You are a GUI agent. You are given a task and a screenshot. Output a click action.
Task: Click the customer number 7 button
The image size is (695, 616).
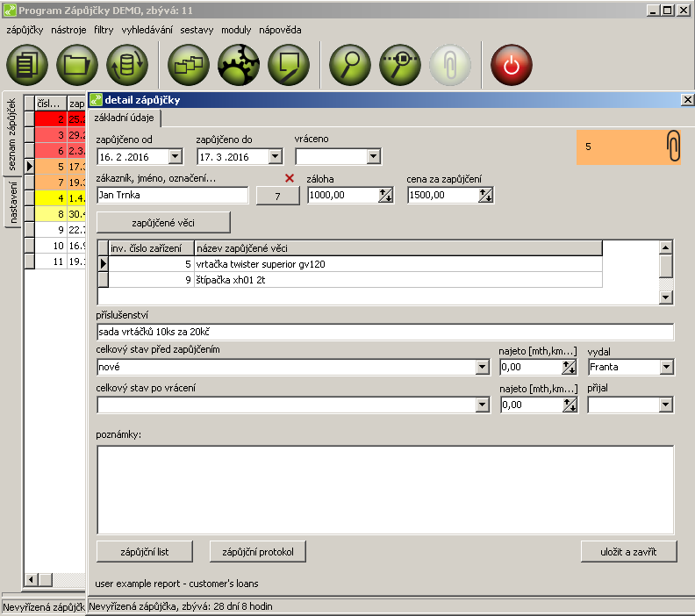(x=277, y=196)
